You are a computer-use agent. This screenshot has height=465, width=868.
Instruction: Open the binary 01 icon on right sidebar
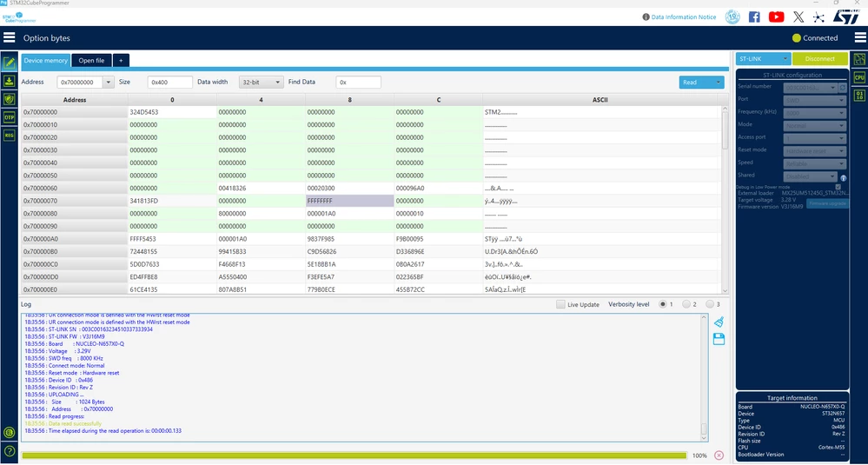[x=859, y=96]
